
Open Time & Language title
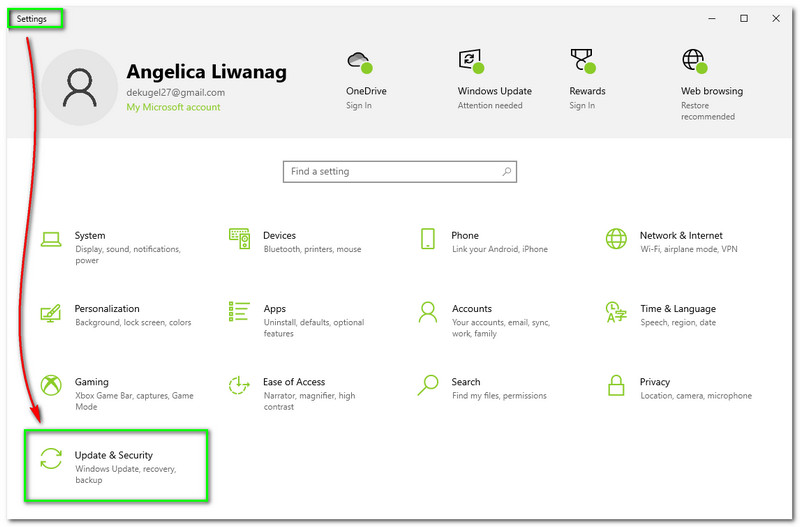point(678,309)
